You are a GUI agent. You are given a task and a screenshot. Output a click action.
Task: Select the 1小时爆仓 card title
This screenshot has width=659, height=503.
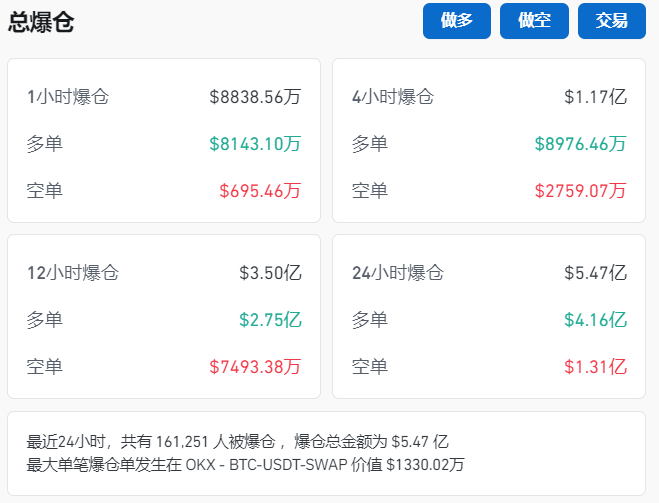coord(68,97)
